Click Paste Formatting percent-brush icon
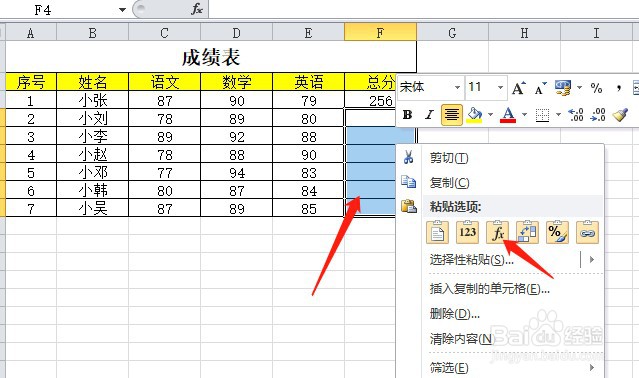 point(557,232)
